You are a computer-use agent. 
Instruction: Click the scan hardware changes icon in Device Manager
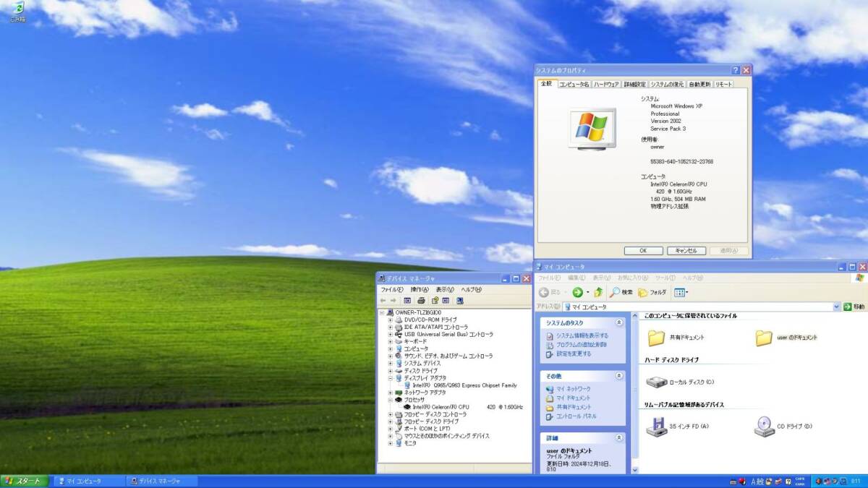pyautogui.click(x=459, y=300)
